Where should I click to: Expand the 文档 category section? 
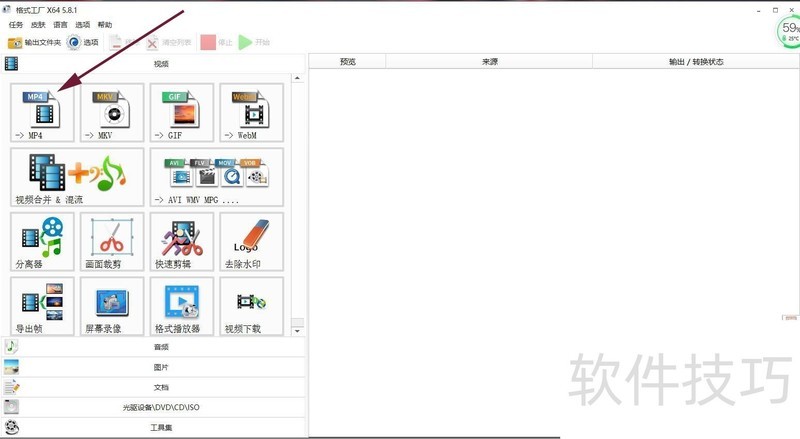tap(154, 387)
